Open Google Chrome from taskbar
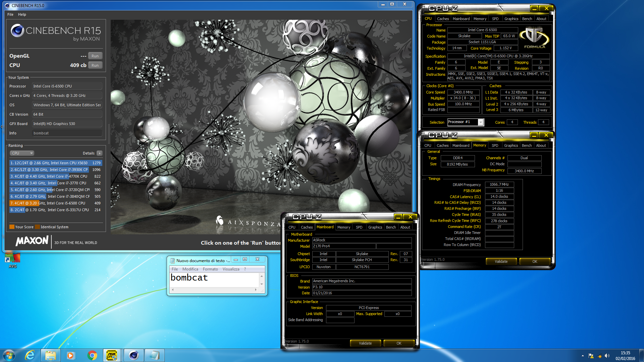Image resolution: width=644 pixels, height=362 pixels. pyautogui.click(x=92, y=355)
